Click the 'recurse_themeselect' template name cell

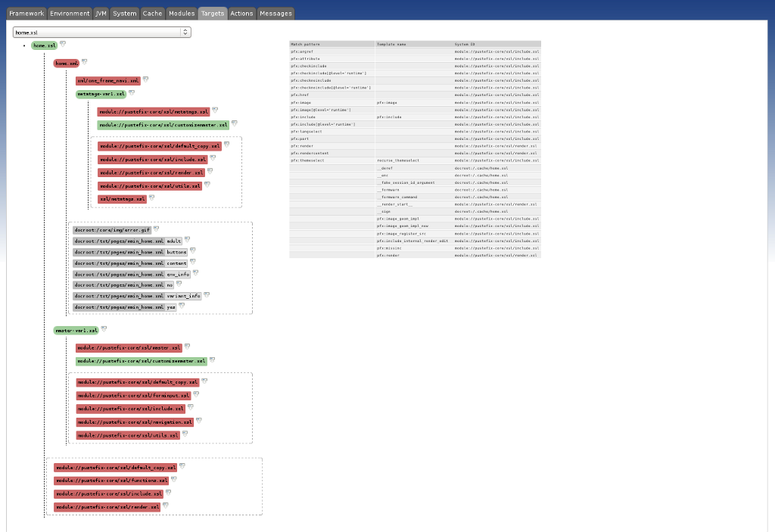[x=414, y=160]
